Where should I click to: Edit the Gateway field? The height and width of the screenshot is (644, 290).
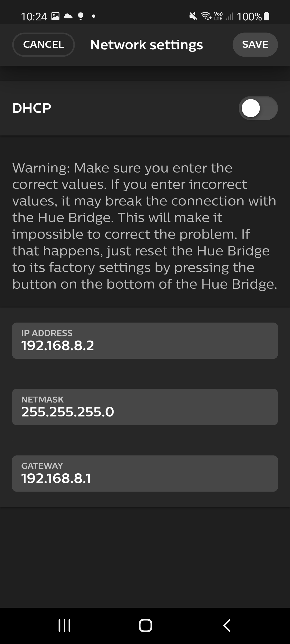(145, 473)
